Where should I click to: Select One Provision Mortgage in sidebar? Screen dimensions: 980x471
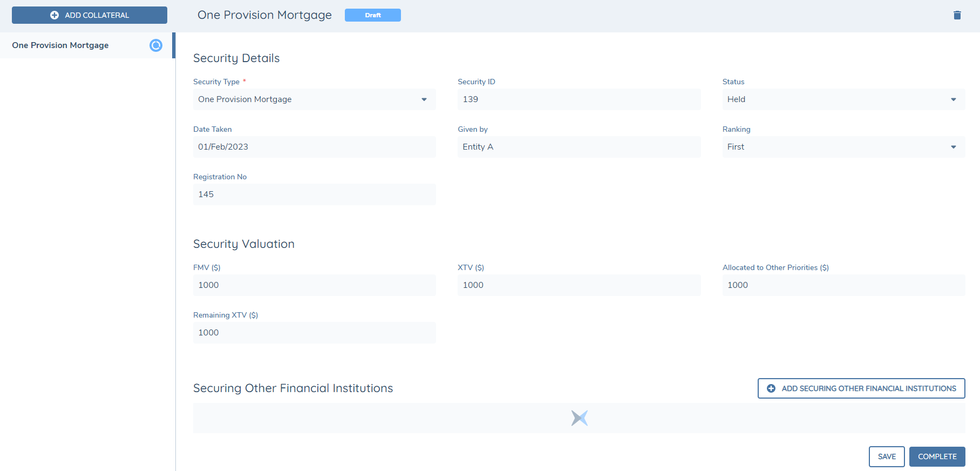point(60,45)
